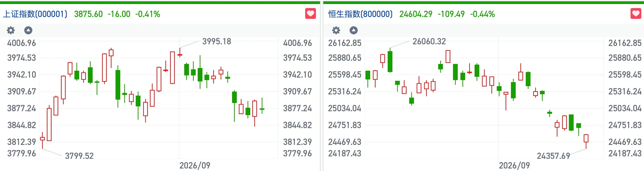Viewport: 644px width, 171px height.
Task: Open settings gear for 恒生指数 chart
Action: 336,30
